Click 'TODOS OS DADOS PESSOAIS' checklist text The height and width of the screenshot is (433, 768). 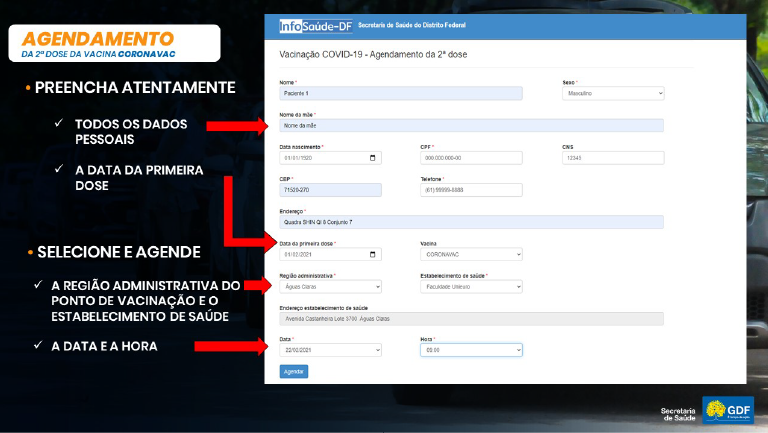click(131, 132)
